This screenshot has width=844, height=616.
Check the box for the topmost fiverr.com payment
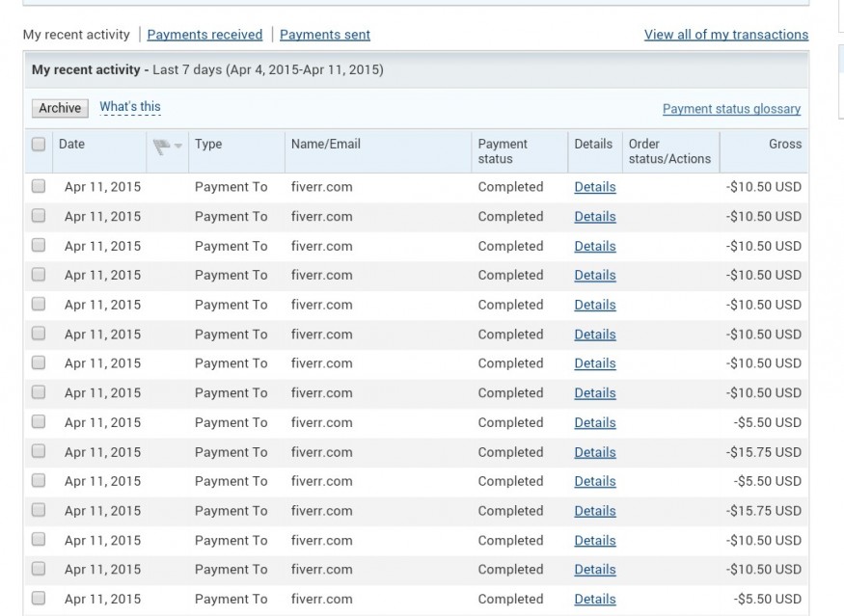tap(39, 187)
